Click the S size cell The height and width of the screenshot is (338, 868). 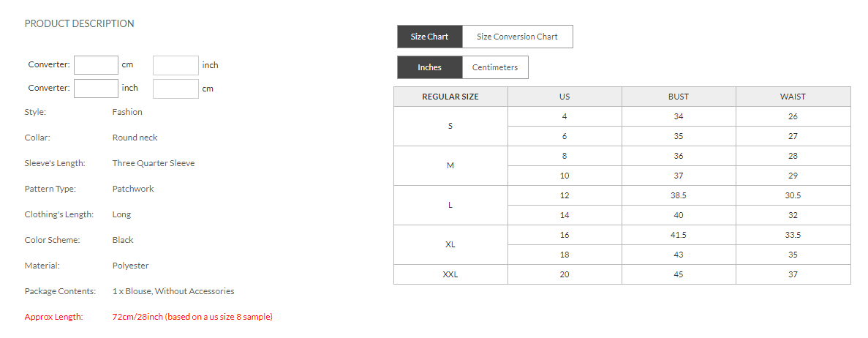coord(450,126)
